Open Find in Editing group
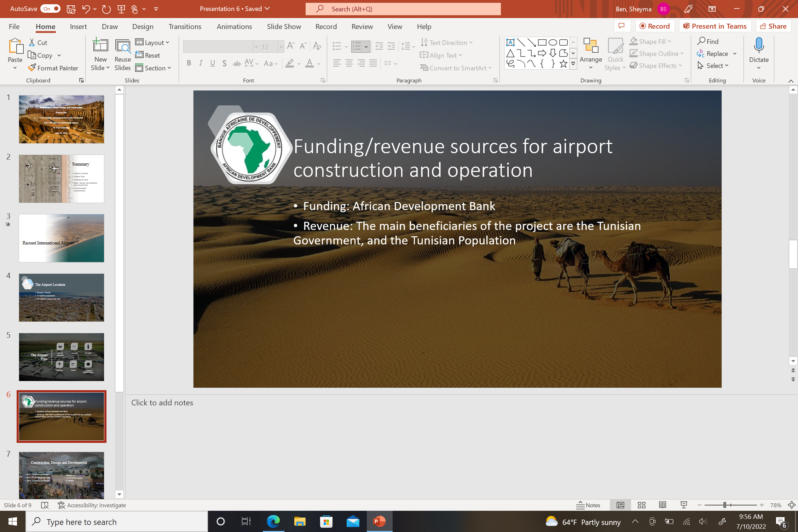The width and height of the screenshot is (798, 532). (x=708, y=41)
